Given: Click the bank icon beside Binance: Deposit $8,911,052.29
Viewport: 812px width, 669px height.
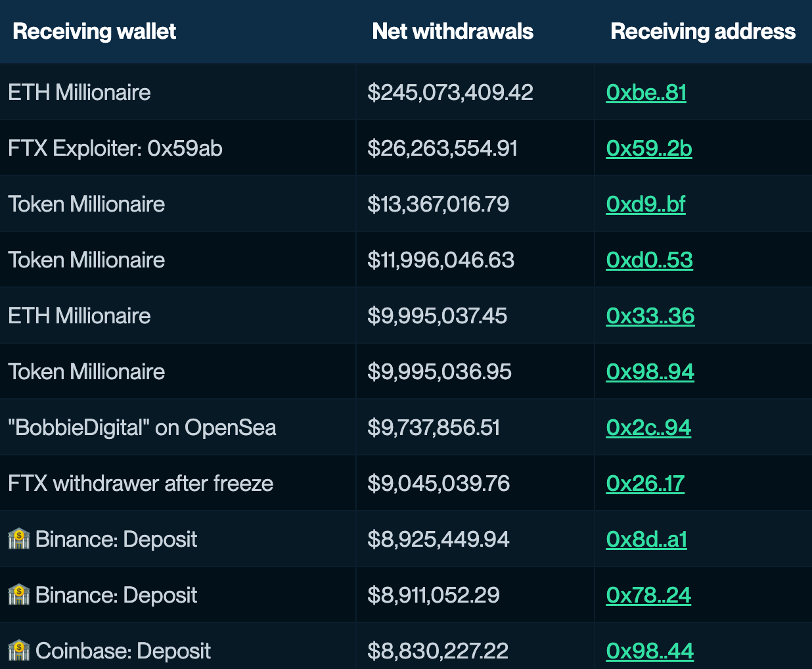Looking at the screenshot, I should point(19,595).
